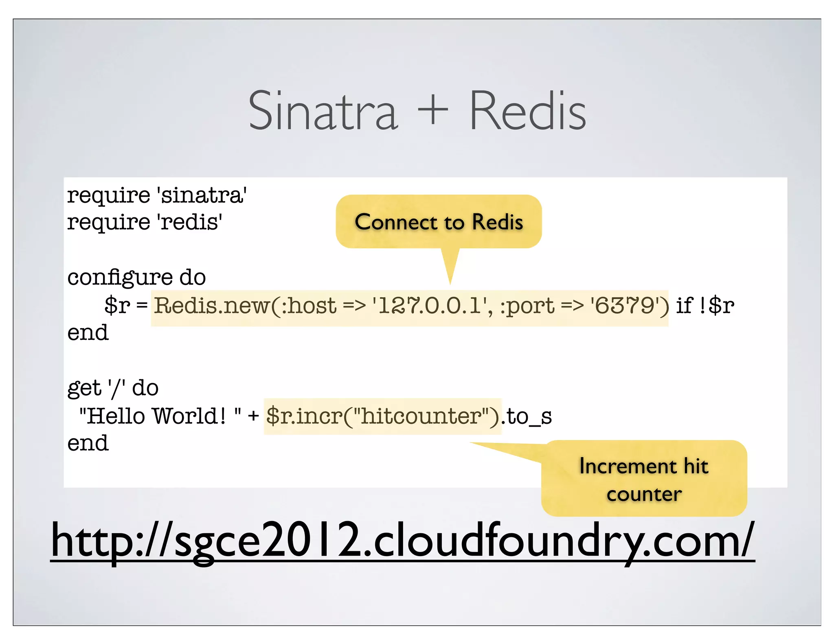The height and width of the screenshot is (644, 834).
Task: Click the 'configure do' code line
Action: pyautogui.click(x=136, y=278)
